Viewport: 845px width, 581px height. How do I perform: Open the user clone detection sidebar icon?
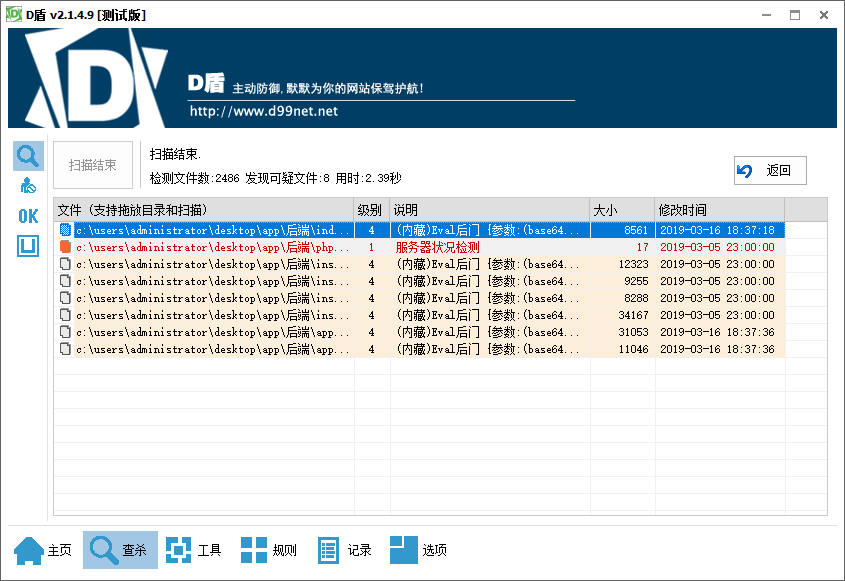point(28,186)
